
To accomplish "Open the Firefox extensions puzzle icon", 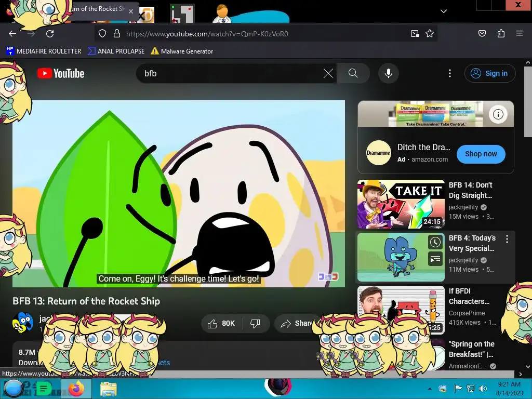I will coord(501,33).
